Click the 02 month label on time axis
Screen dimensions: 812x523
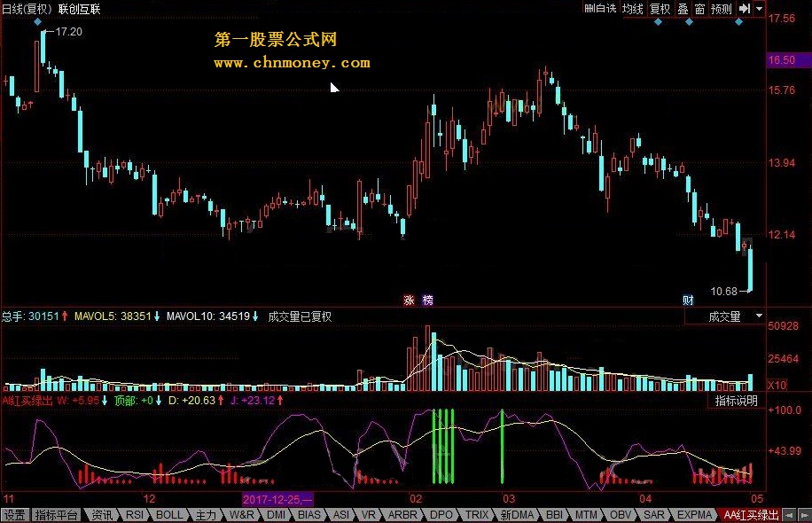(416, 499)
